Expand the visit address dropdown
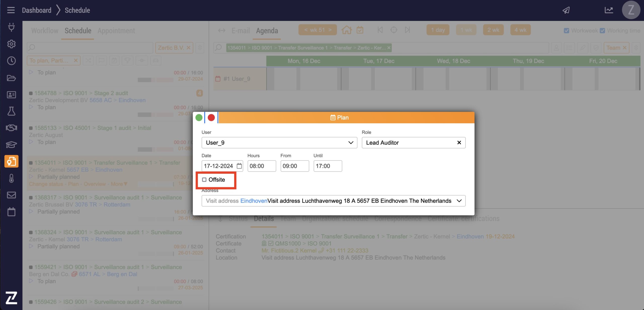The height and width of the screenshot is (310, 644). pos(459,201)
